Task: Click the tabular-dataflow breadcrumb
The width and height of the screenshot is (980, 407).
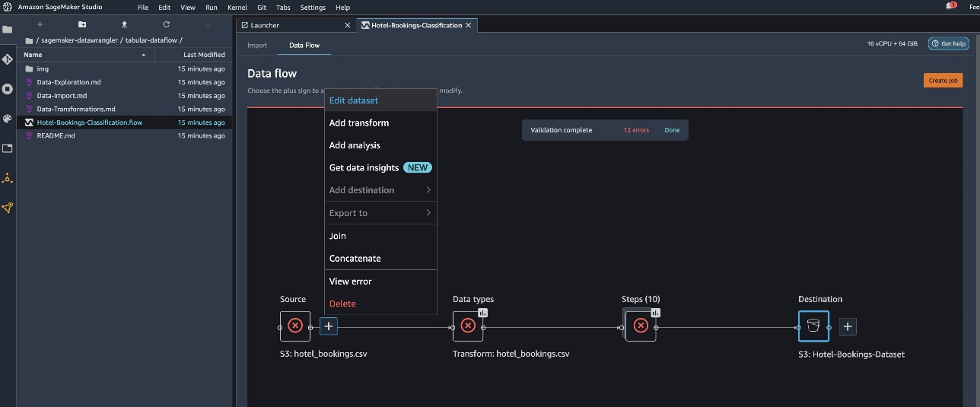Action: pos(151,40)
